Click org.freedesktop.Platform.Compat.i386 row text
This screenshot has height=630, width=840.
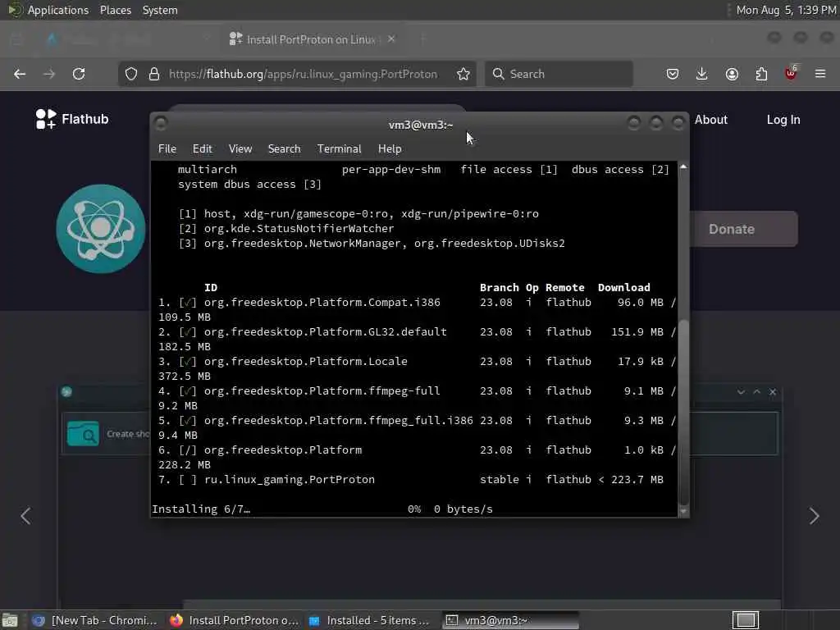[322, 303]
